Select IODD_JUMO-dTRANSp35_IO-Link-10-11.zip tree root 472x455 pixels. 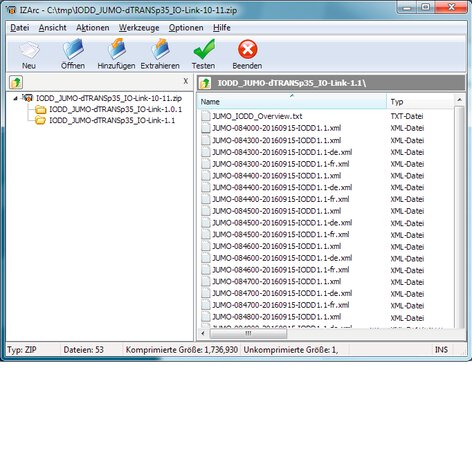[x=109, y=98]
